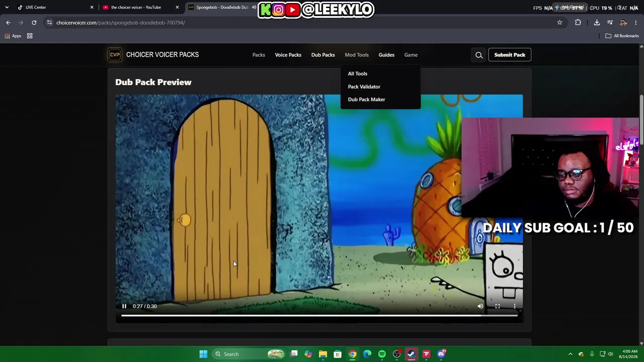This screenshot has height=362, width=644.
Task: Select the Spongebob Doodlebob browser tab
Action: (220, 8)
